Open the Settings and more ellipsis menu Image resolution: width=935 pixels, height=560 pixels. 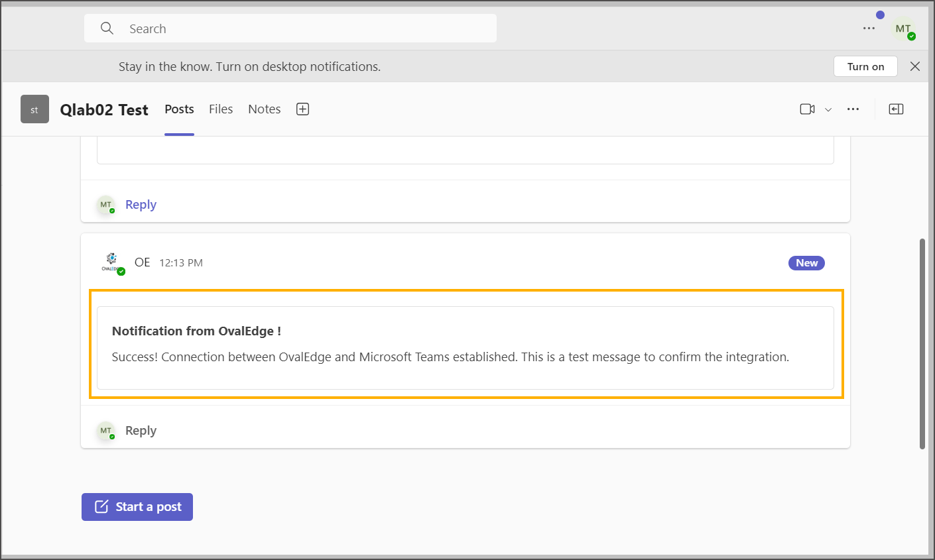(x=869, y=28)
